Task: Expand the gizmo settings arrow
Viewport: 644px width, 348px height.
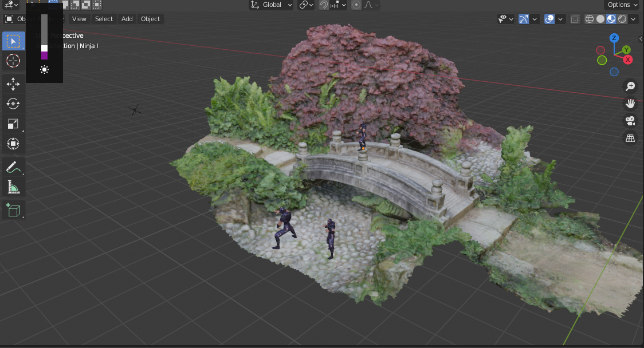Action: [535, 19]
